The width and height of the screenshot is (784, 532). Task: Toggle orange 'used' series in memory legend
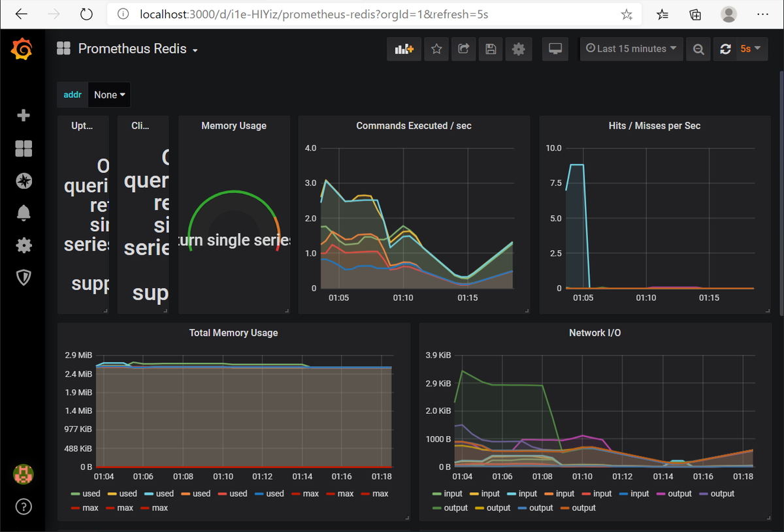pos(201,494)
